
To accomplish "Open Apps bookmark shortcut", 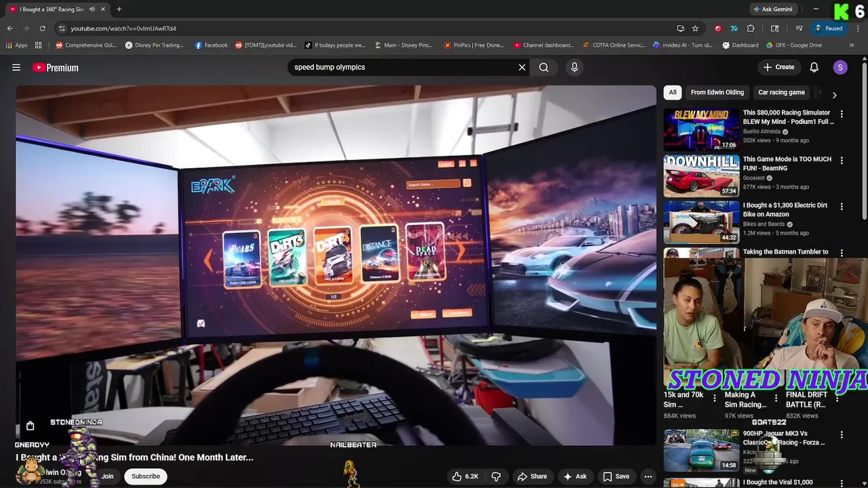I will point(17,45).
